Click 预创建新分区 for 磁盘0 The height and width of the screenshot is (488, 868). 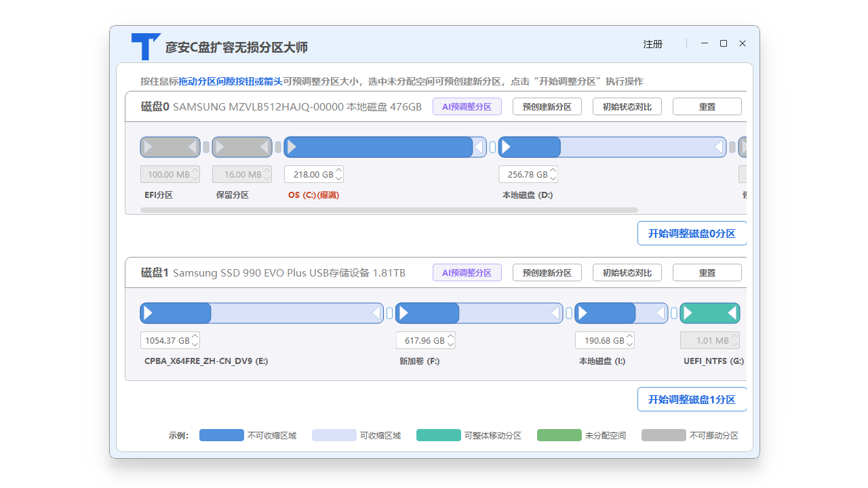(x=547, y=106)
